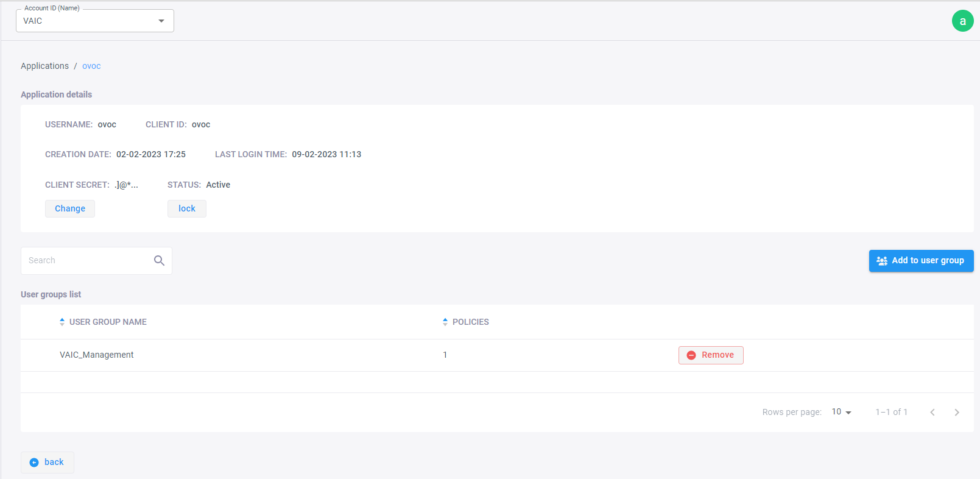
Task: Click Add to user group button
Action: coord(921,260)
